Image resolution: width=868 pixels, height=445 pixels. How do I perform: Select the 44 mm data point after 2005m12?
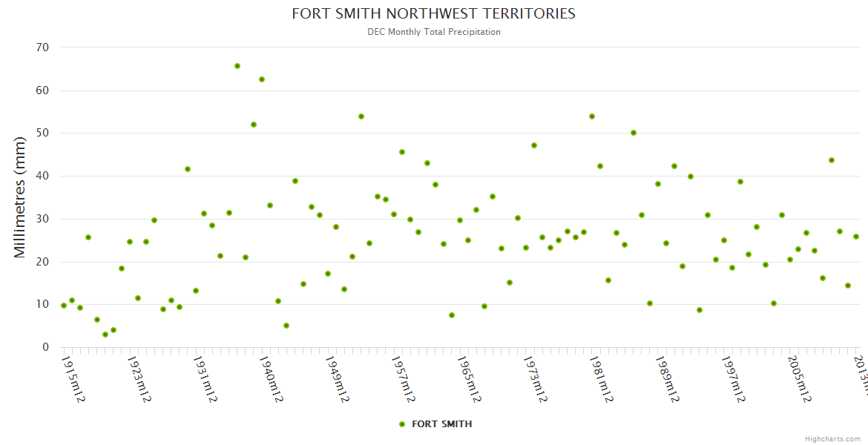click(832, 160)
